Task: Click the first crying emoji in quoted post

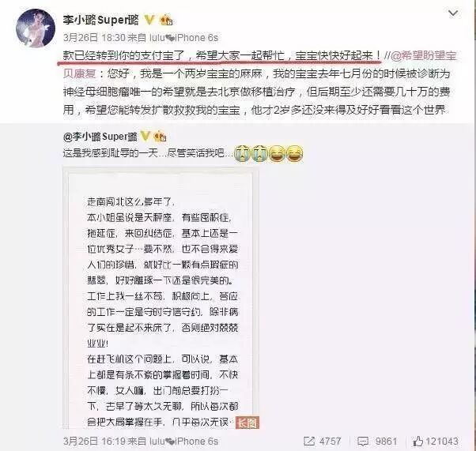Action: point(242,153)
